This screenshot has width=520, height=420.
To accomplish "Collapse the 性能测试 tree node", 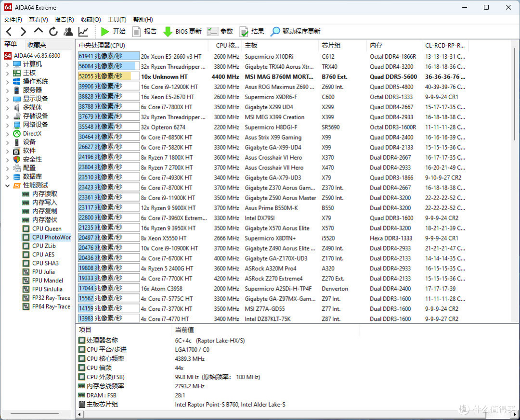I will pyautogui.click(x=7, y=185).
